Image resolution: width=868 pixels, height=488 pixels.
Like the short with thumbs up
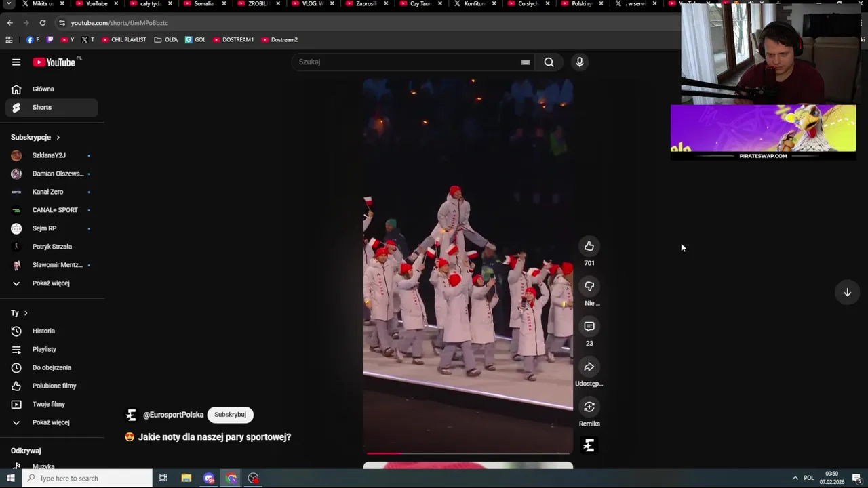point(589,246)
